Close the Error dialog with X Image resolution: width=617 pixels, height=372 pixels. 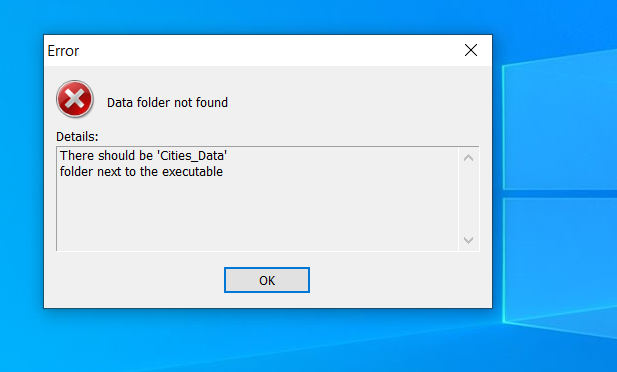point(471,50)
